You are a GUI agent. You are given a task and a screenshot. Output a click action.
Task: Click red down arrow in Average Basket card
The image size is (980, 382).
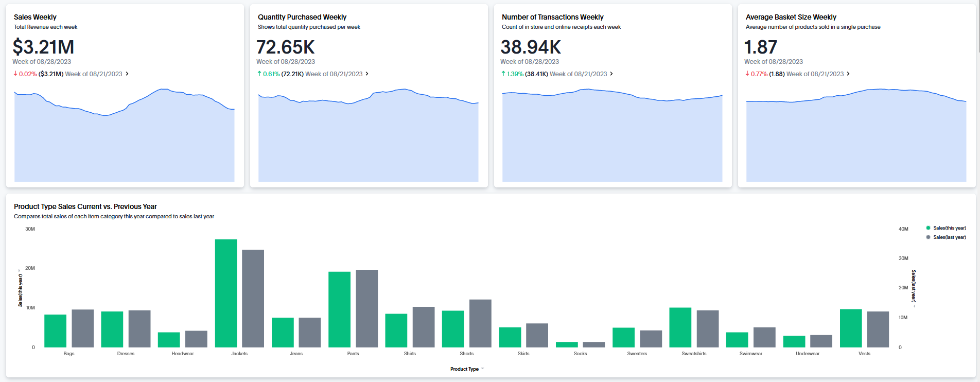point(747,74)
